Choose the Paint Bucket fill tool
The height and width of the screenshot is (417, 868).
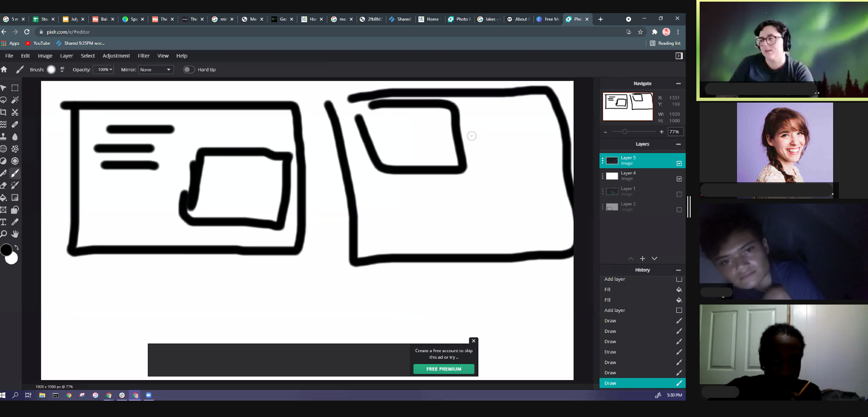click(3, 198)
